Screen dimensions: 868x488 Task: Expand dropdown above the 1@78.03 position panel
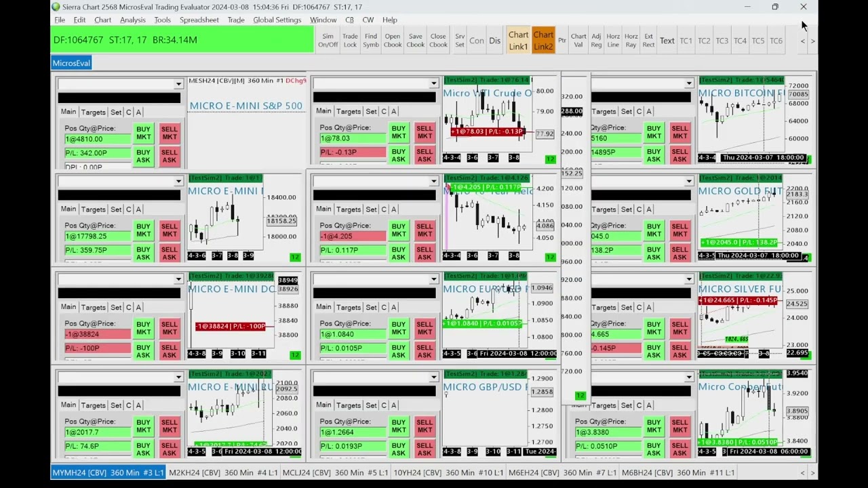click(x=433, y=84)
